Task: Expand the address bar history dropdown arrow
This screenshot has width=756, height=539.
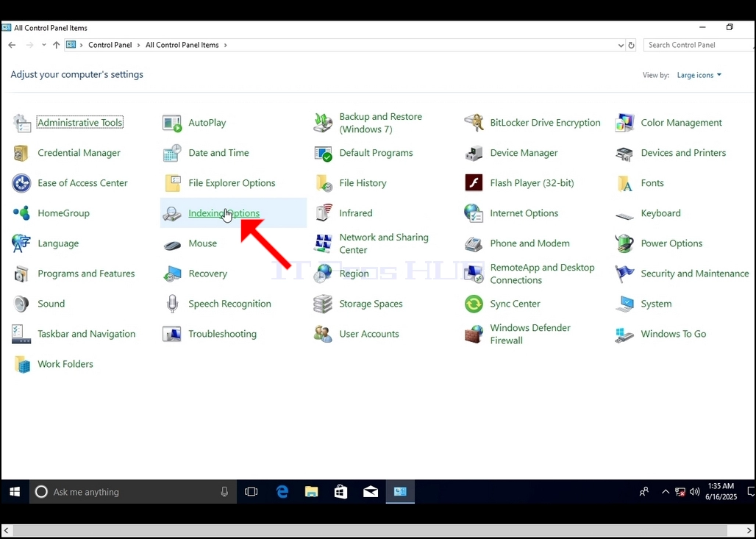Action: coord(621,46)
